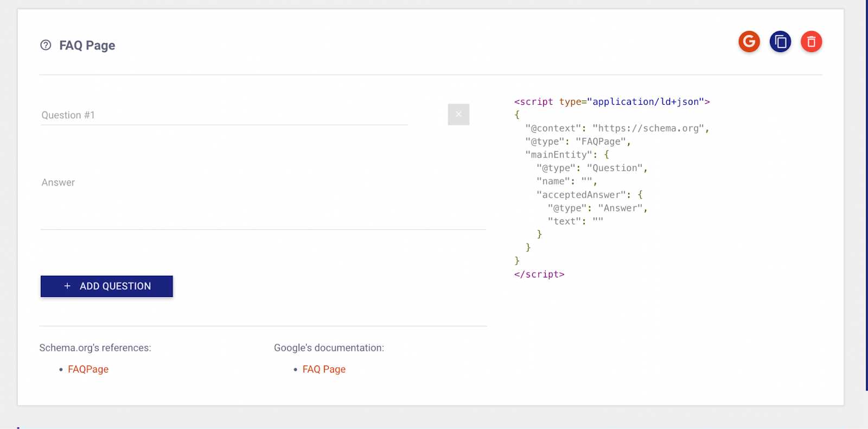This screenshot has height=429, width=868.
Task: Select the "@context" line in the code
Action: click(x=617, y=128)
